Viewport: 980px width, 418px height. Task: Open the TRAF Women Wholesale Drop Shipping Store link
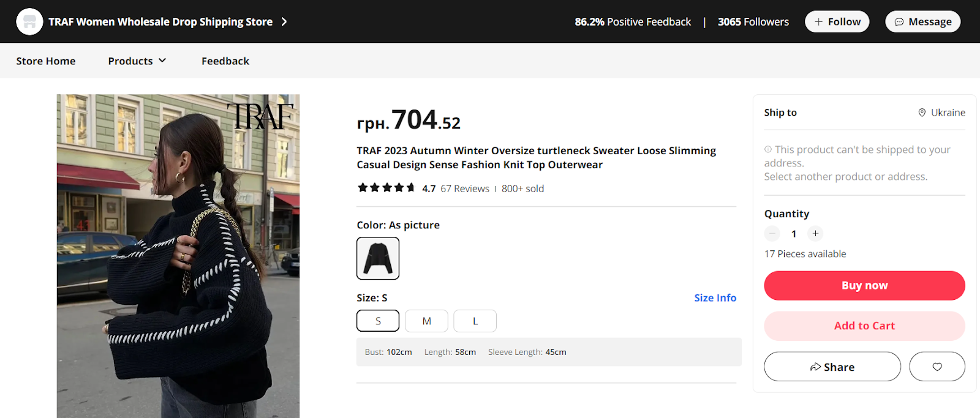pyautogui.click(x=160, y=21)
